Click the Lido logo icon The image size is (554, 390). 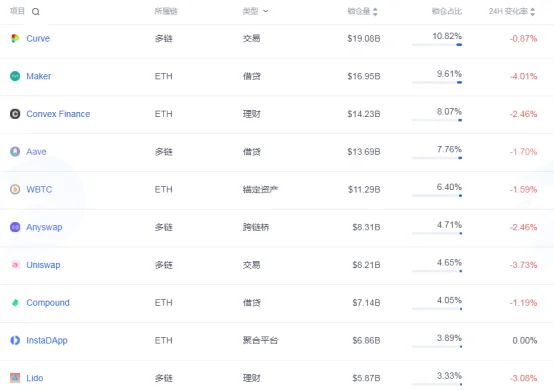[x=15, y=378]
